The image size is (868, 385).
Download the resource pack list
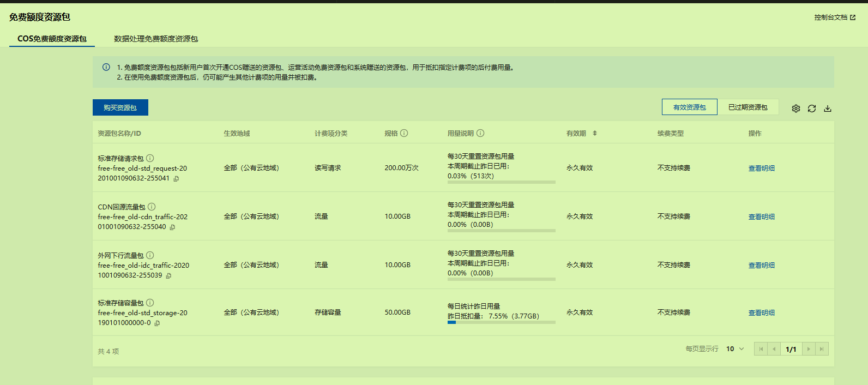(828, 109)
